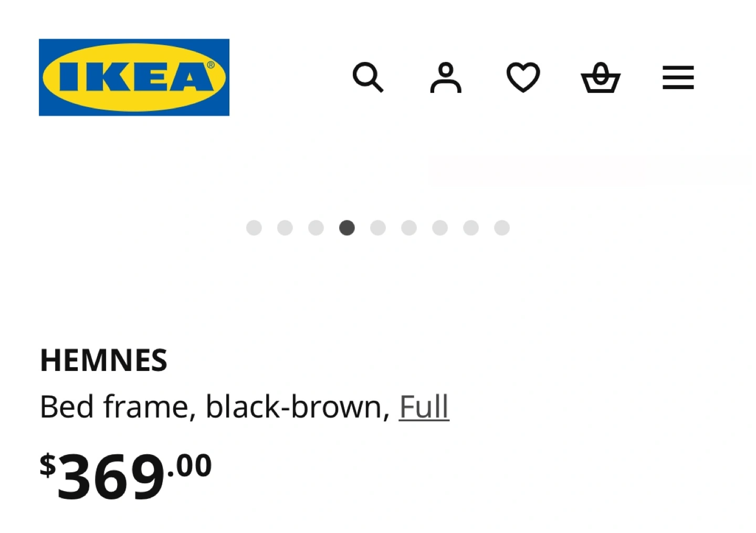756x533 pixels.
Task: Select the sixth image carousel dot
Action: 409,228
